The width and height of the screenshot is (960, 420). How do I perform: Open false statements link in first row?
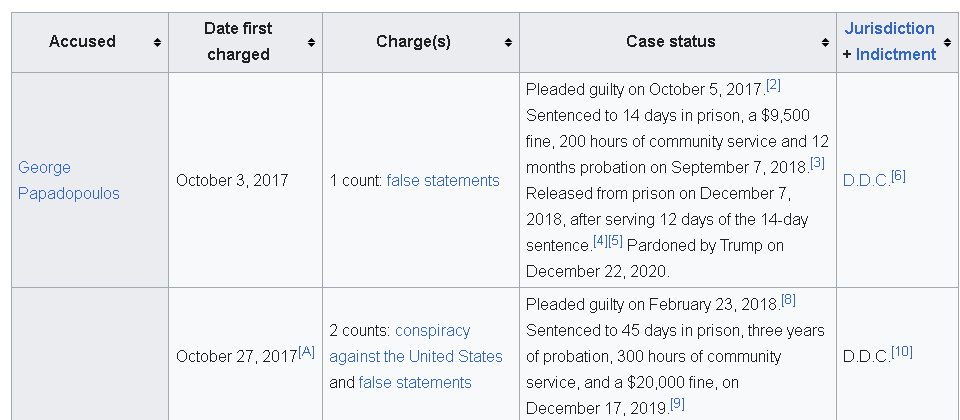coord(443,181)
